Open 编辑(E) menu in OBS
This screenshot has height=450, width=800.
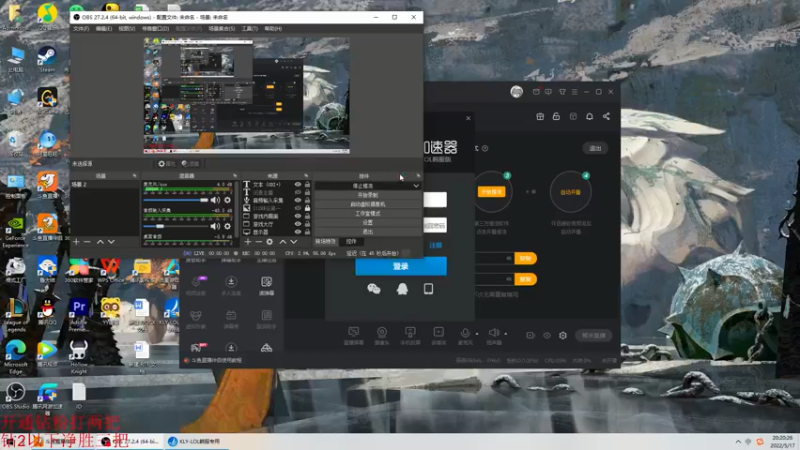[104, 29]
